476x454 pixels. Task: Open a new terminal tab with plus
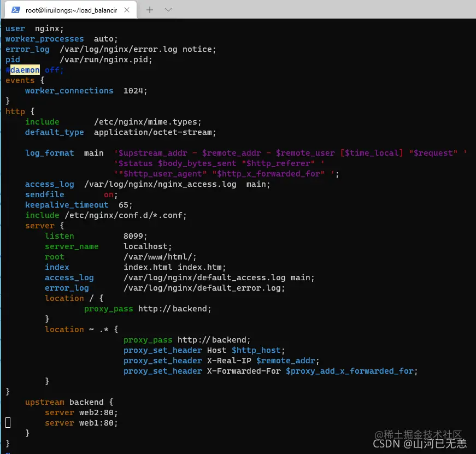coord(149,10)
